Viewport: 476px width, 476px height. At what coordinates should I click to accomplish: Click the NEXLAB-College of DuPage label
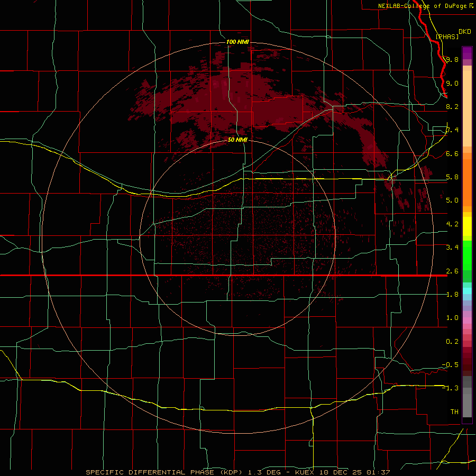422,6
